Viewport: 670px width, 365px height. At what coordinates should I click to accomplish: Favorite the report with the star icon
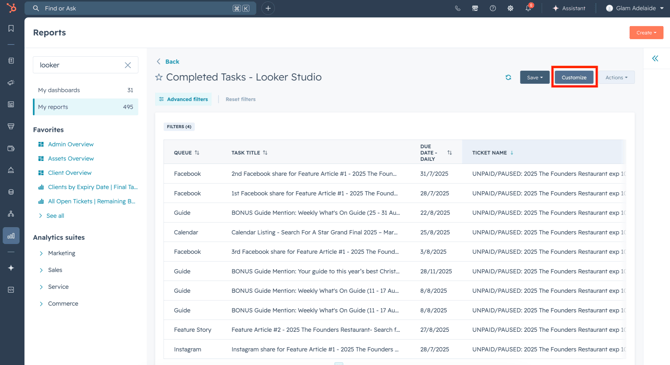pyautogui.click(x=159, y=77)
